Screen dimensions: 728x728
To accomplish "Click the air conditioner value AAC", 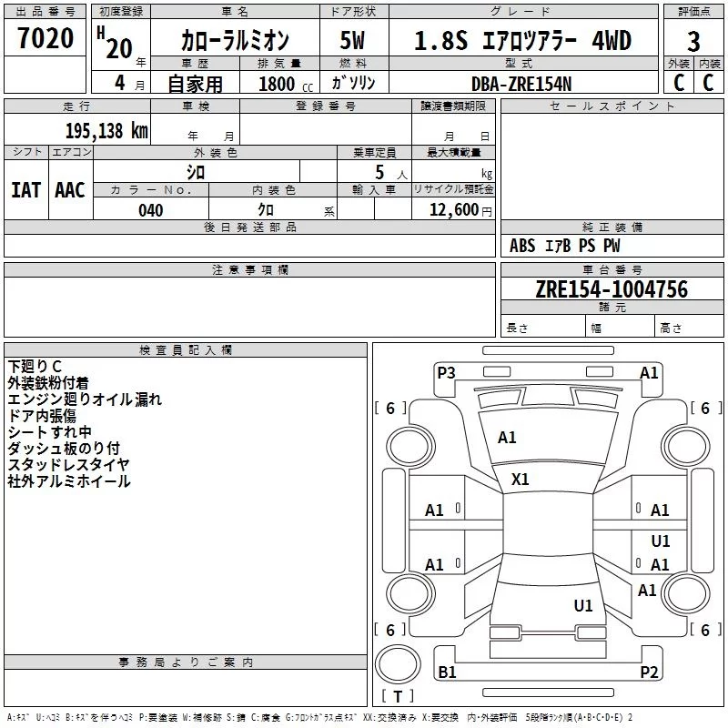I will pos(70,190).
